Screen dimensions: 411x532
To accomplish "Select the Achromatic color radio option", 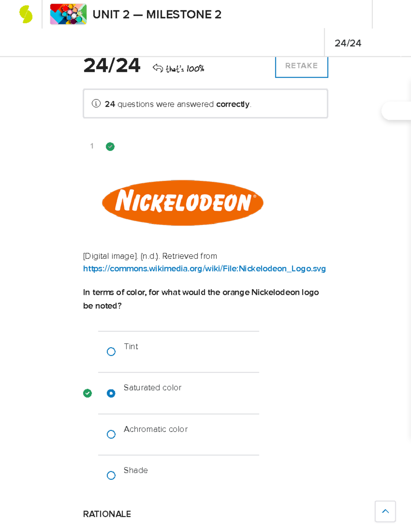I will pyautogui.click(x=111, y=434).
